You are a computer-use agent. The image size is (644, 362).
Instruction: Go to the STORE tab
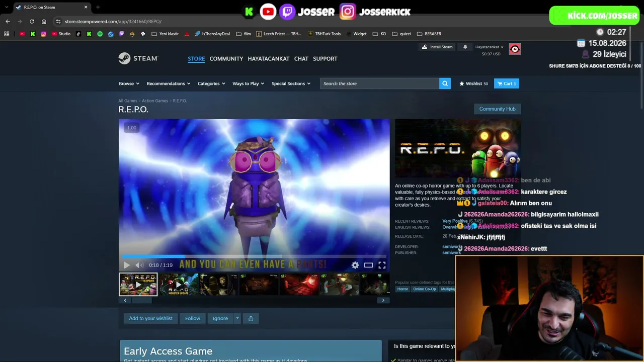pyautogui.click(x=196, y=59)
